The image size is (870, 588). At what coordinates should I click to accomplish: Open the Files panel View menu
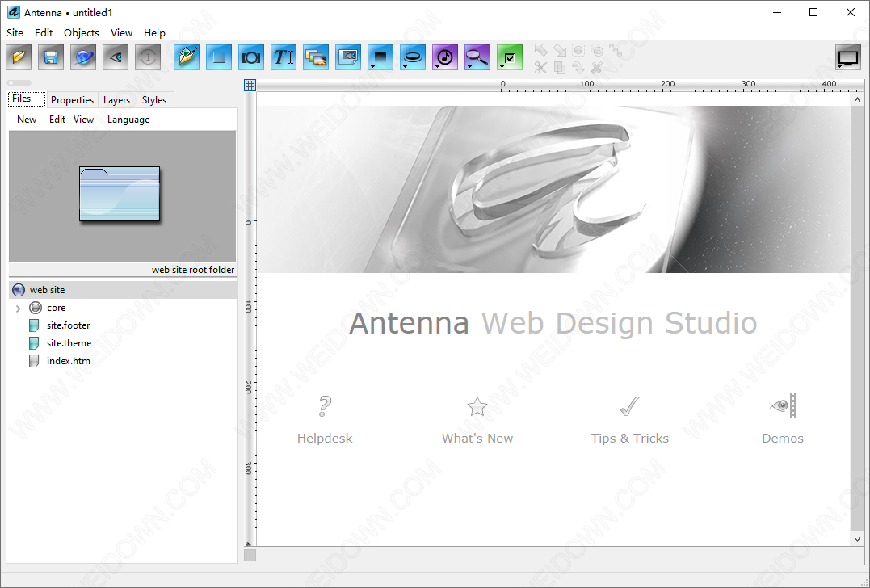(x=84, y=120)
